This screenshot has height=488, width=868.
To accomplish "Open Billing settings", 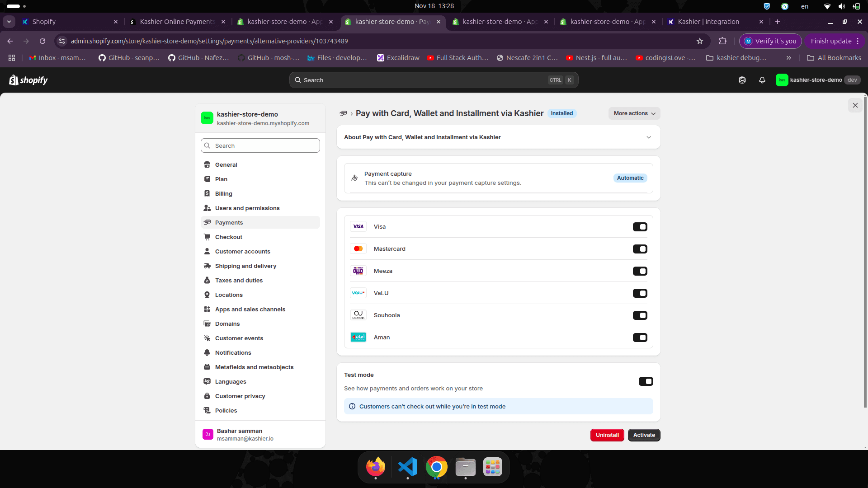I will pos(260,193).
